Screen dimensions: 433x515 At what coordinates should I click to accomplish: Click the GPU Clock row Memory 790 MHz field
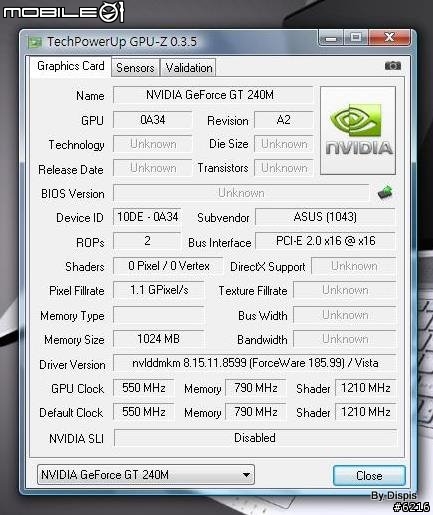256,388
